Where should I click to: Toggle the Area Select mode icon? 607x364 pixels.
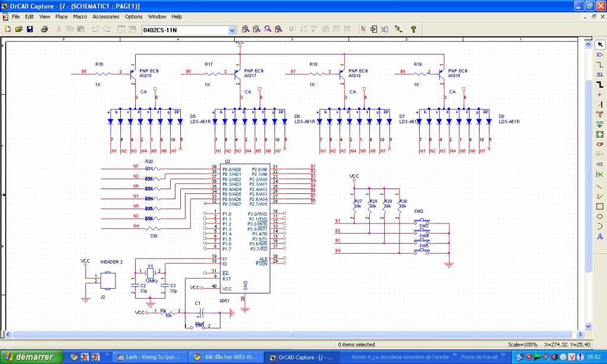click(374, 29)
